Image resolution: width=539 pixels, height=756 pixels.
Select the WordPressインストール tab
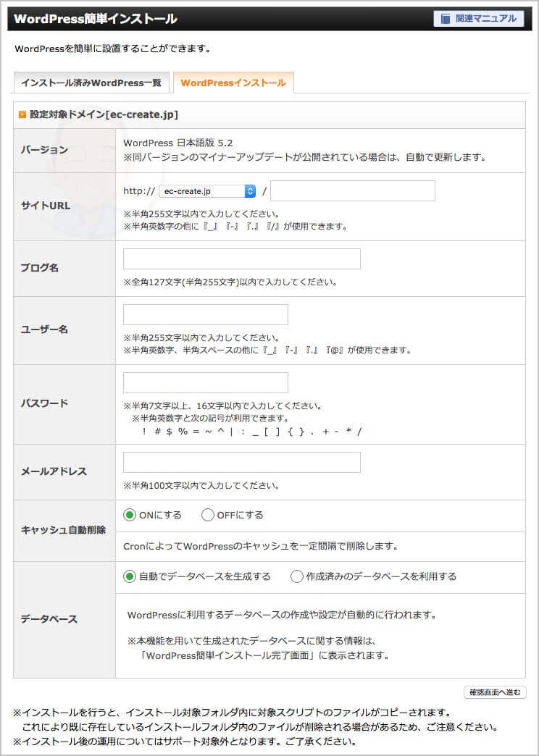(x=233, y=83)
